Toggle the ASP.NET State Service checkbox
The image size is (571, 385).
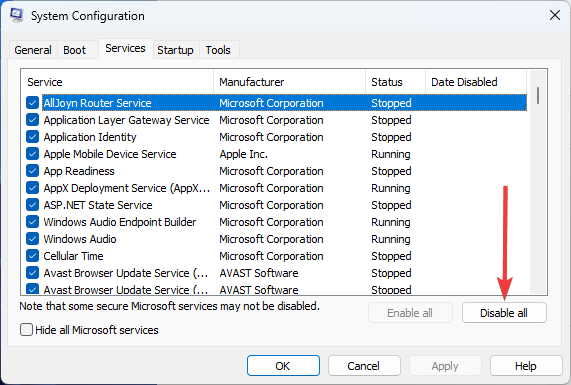point(32,205)
